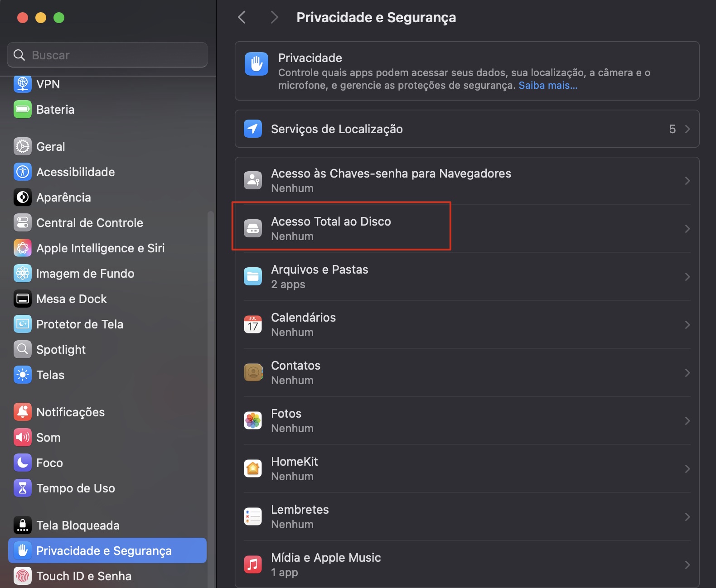Image resolution: width=716 pixels, height=588 pixels.
Task: Click the 'Contatos' row label
Action: pos(296,365)
